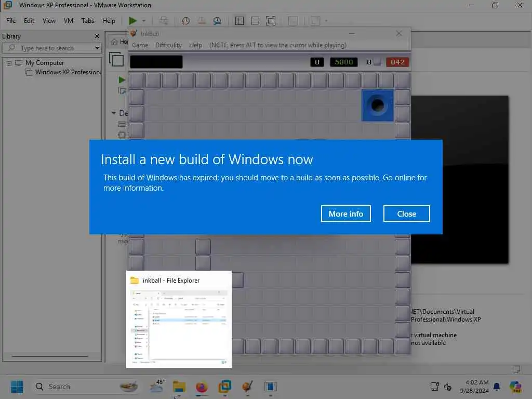532x399 pixels.
Task: Select My Computer in the Library
Action: 45,63
